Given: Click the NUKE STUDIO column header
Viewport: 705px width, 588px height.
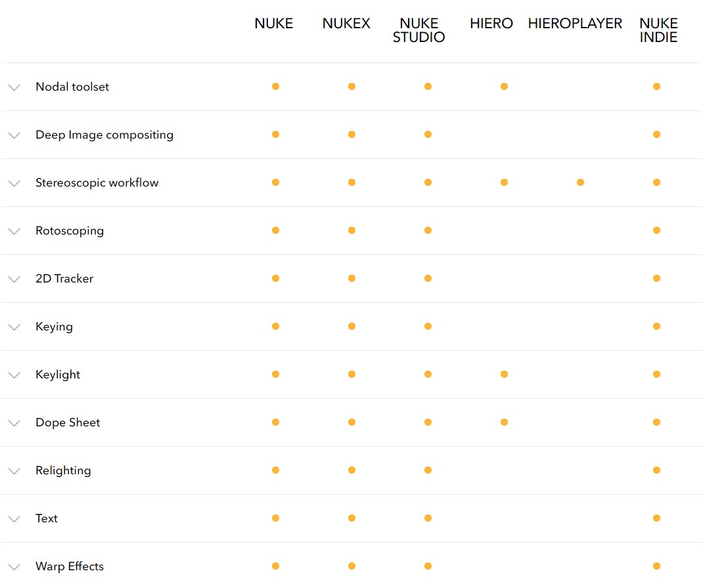Looking at the screenshot, I should [x=419, y=30].
